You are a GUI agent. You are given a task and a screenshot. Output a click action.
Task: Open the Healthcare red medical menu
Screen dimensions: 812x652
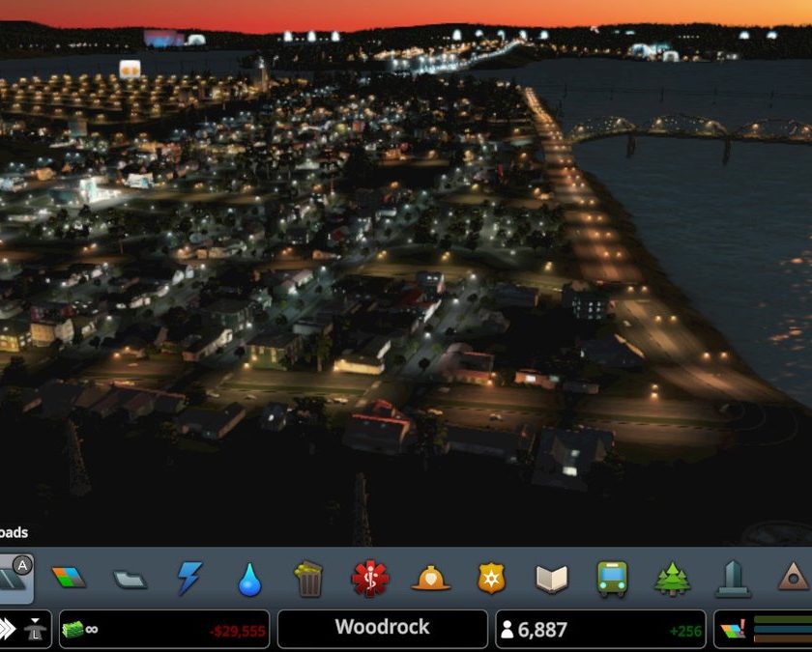click(x=369, y=579)
